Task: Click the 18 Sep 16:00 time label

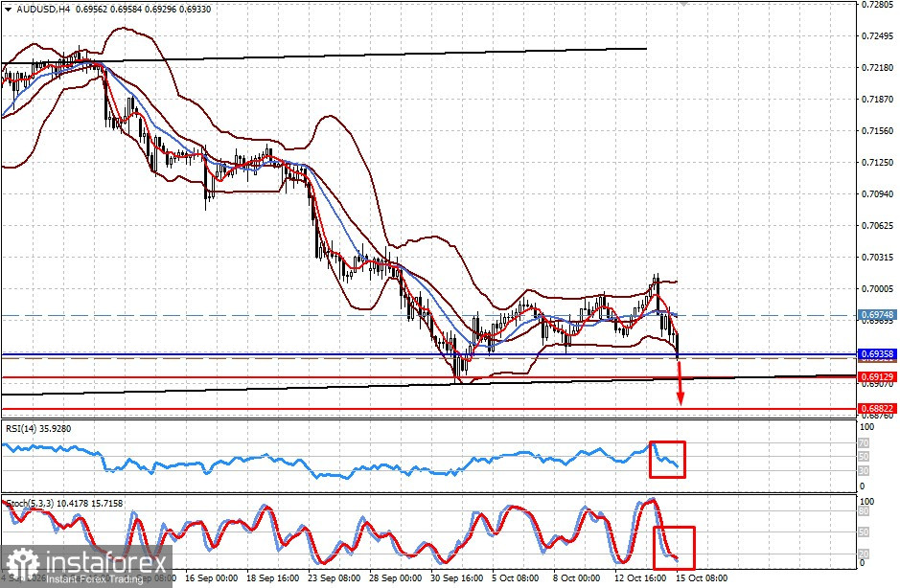Action: coord(272,578)
